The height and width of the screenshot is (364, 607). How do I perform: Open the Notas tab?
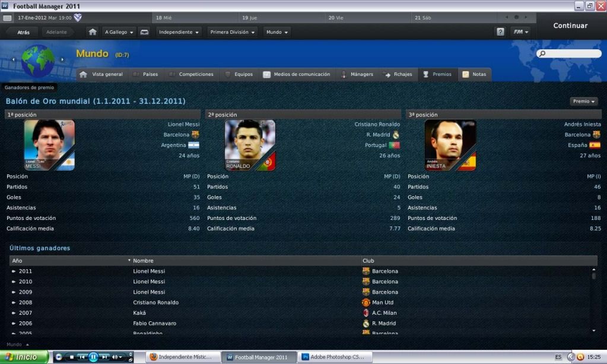[475, 74]
